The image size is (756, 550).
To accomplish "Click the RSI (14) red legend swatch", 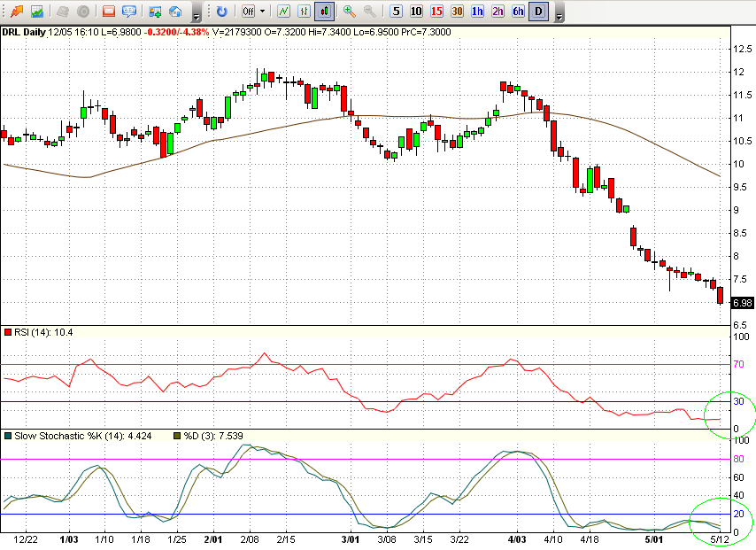I will coord(9,332).
